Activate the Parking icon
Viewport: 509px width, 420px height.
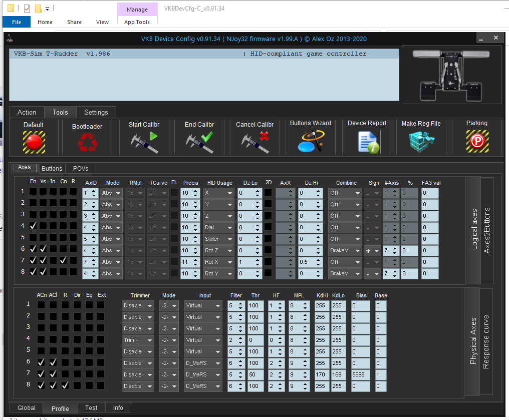[x=477, y=141]
